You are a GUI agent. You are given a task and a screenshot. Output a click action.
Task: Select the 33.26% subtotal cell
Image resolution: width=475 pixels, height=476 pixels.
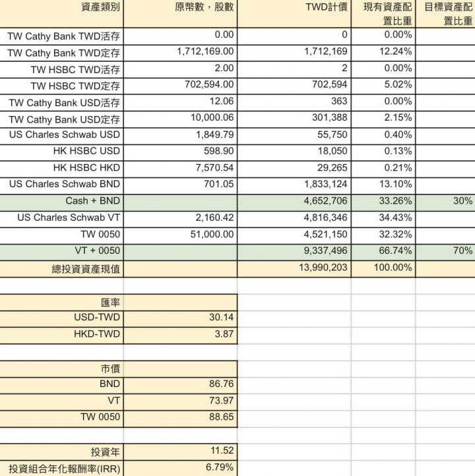(383, 202)
